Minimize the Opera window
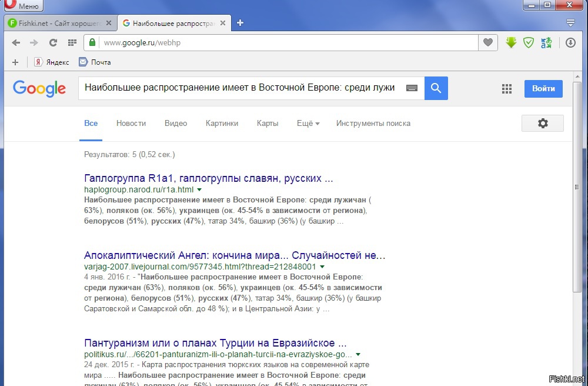588x386 pixels. 532,5
